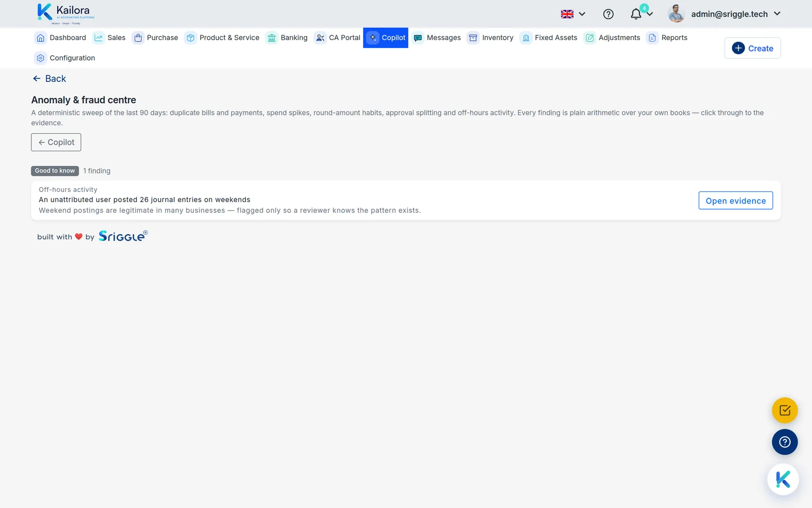
Task: Click the Good to know badge
Action: click(55, 171)
